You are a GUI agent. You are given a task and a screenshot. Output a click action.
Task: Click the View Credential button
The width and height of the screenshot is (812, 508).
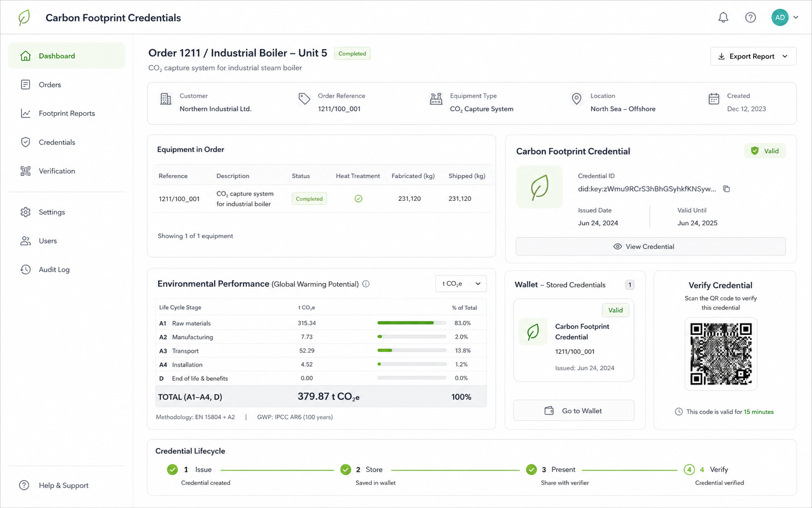651,246
